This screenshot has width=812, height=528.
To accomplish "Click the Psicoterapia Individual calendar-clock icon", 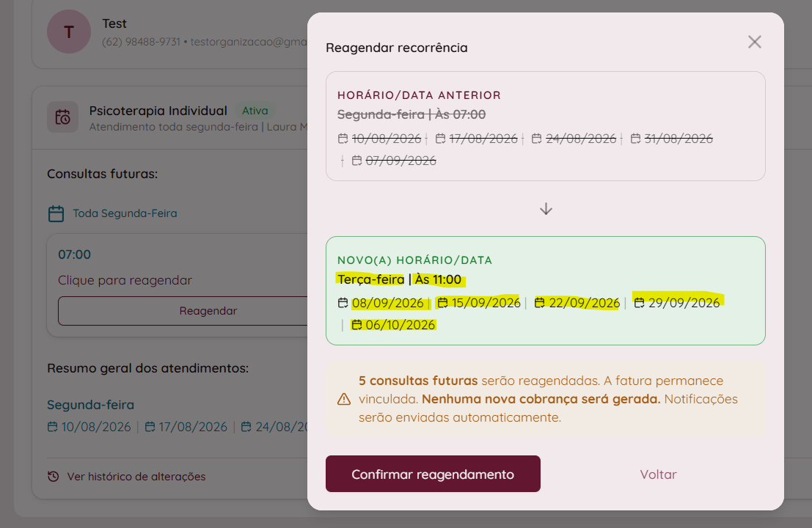I will [x=62, y=117].
